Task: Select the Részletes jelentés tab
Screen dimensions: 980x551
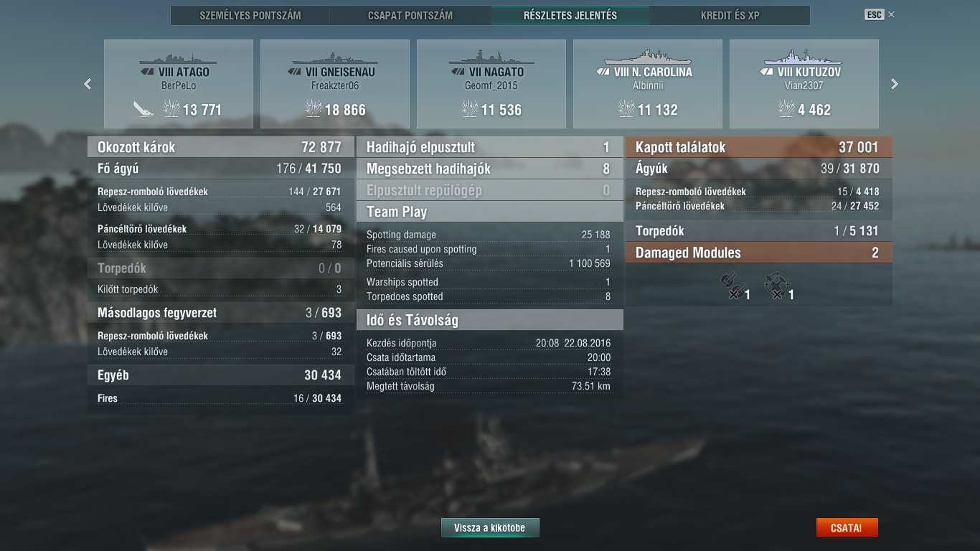Action: [570, 15]
